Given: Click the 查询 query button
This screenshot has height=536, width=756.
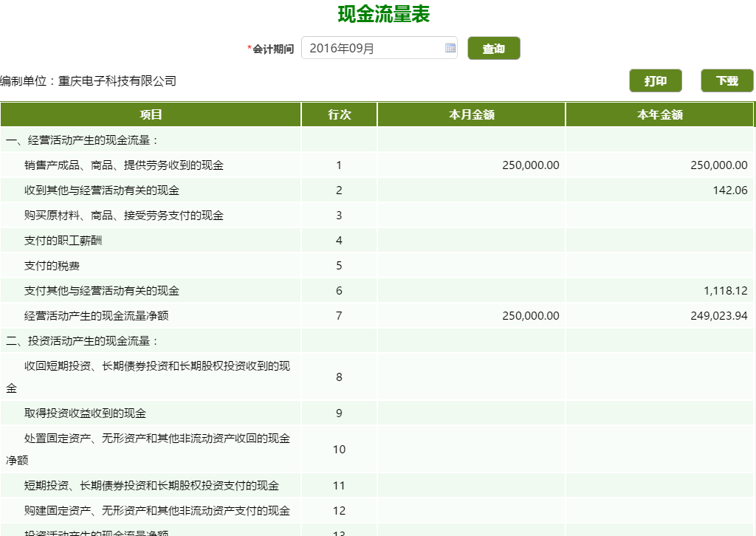Looking at the screenshot, I should 494,48.
